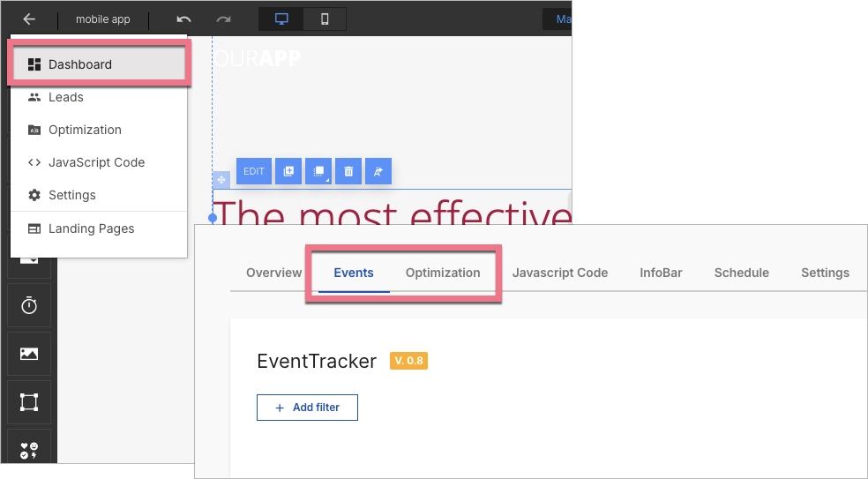Click the move handle on the selected element
This screenshot has width=868, height=479.
pos(221,180)
